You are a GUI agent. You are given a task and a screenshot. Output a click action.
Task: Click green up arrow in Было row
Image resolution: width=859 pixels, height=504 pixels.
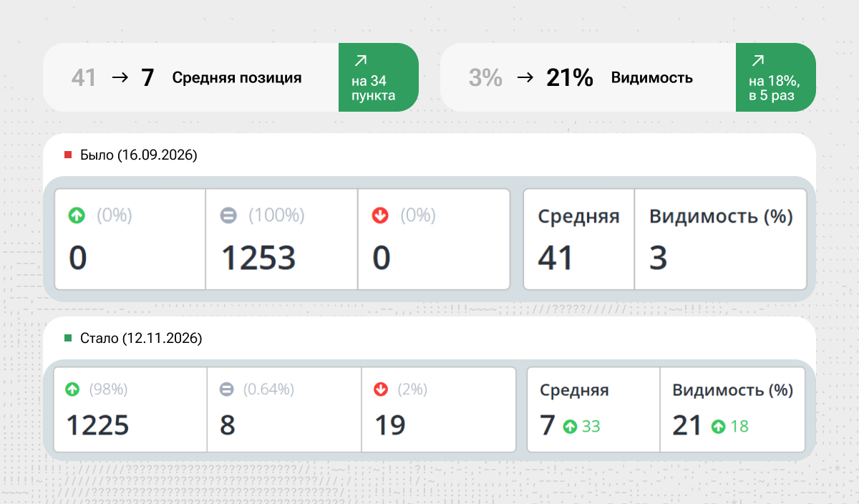77,215
